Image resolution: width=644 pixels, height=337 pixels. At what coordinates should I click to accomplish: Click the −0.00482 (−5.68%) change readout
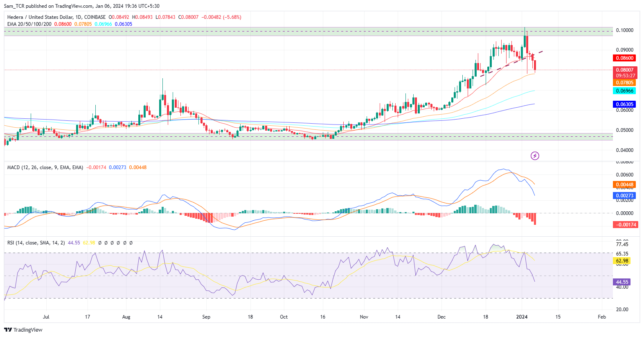pos(222,17)
